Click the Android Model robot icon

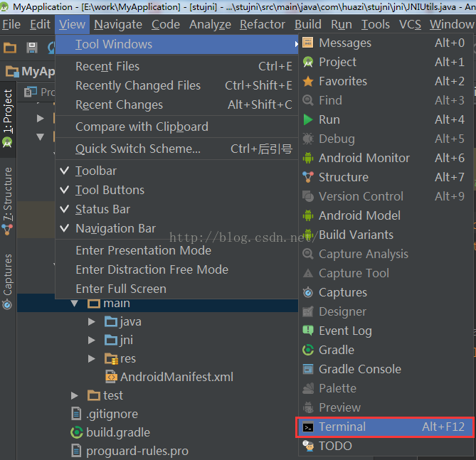(x=308, y=215)
